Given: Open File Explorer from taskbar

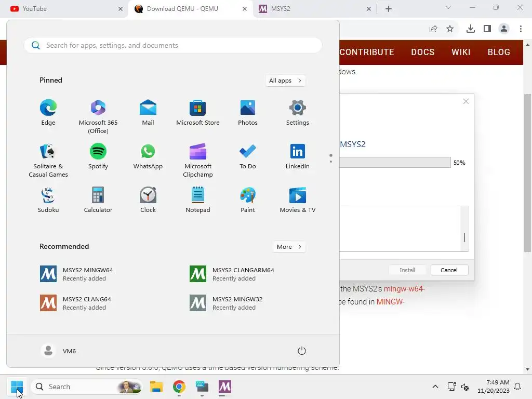Looking at the screenshot, I should 156,387.
